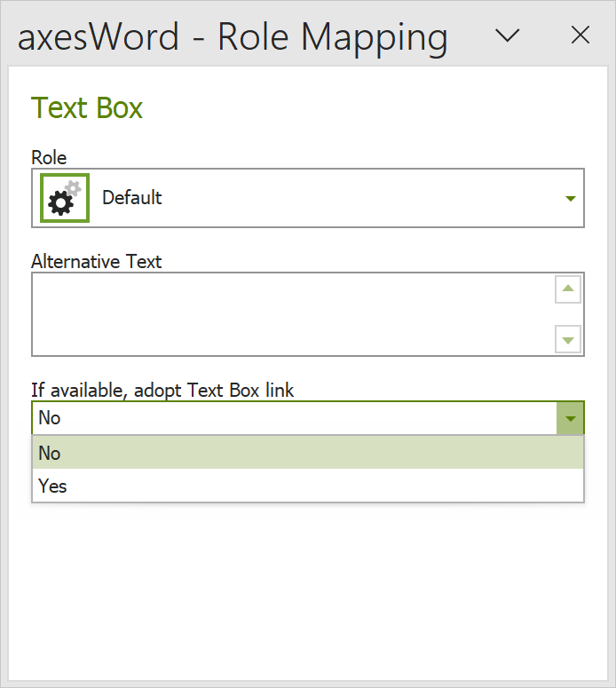Close the Role Mapping pane
Image resolution: width=616 pixels, height=688 pixels.
[x=580, y=36]
